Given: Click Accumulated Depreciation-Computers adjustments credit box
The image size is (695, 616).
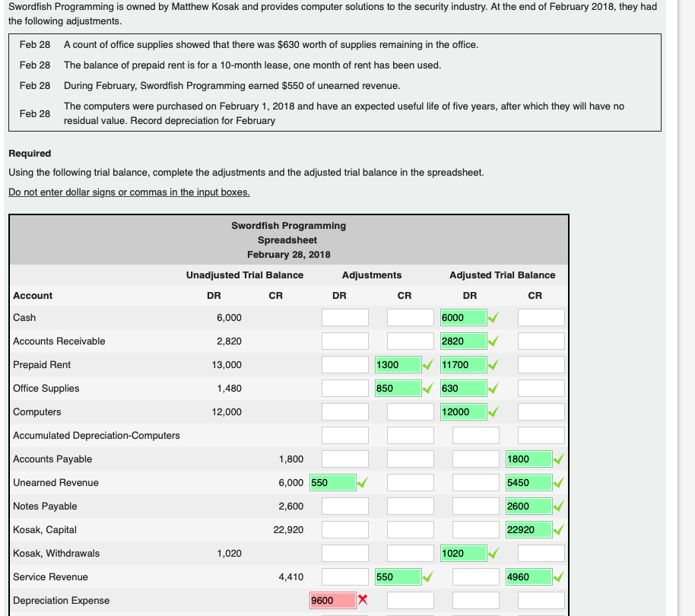Looking at the screenshot, I should [x=411, y=435].
